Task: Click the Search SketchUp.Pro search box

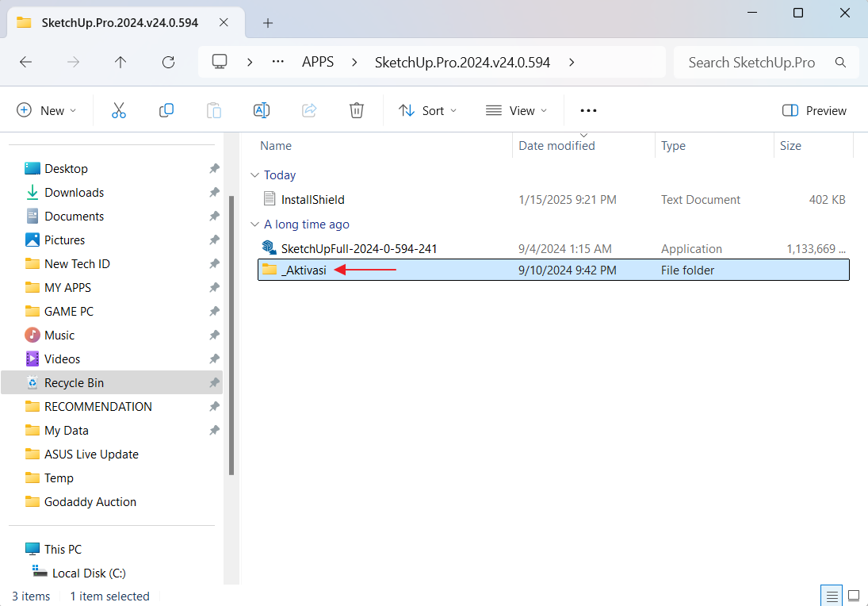Action: [751, 62]
